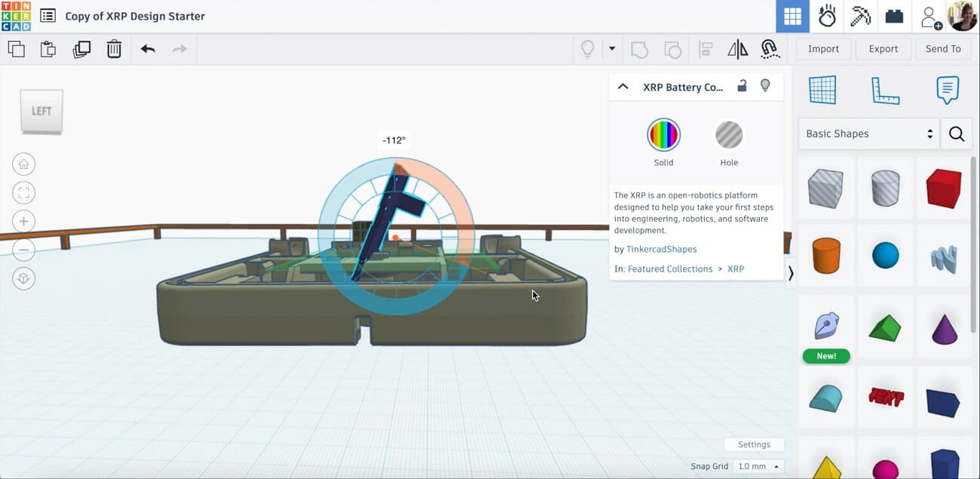Screen dimensions: 980x479
Task: Select Hole mode for the XRP Battery part
Action: pos(728,136)
